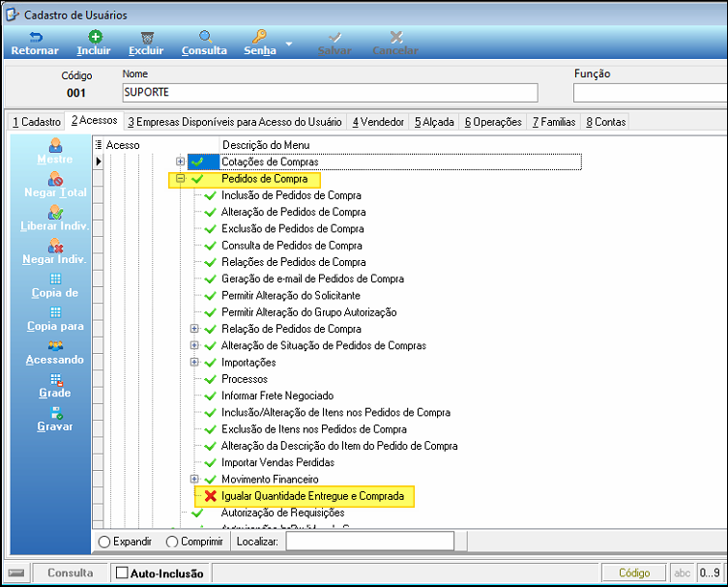Select the Comprimir radio button
728x587 pixels.
[x=172, y=542]
